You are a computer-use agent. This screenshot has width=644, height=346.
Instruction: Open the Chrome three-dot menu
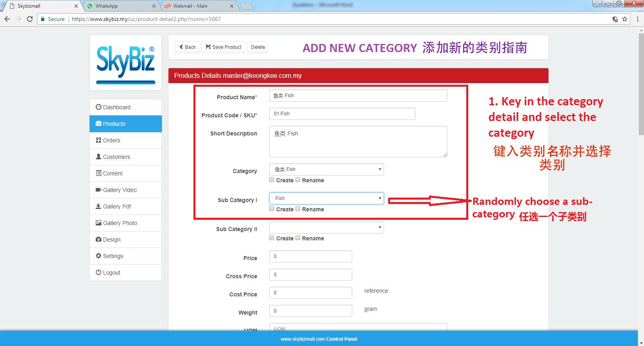click(638, 19)
